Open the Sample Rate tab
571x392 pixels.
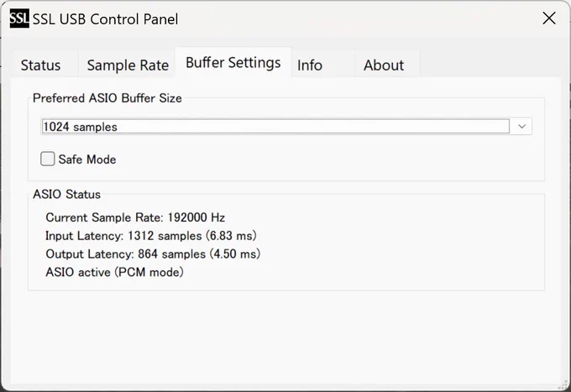click(x=128, y=65)
